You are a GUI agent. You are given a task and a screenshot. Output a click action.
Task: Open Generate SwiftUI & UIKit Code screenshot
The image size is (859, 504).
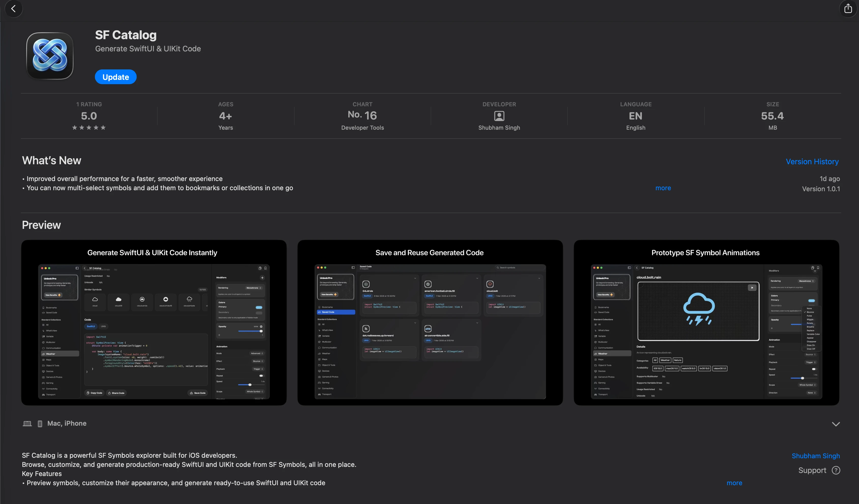pyautogui.click(x=154, y=322)
